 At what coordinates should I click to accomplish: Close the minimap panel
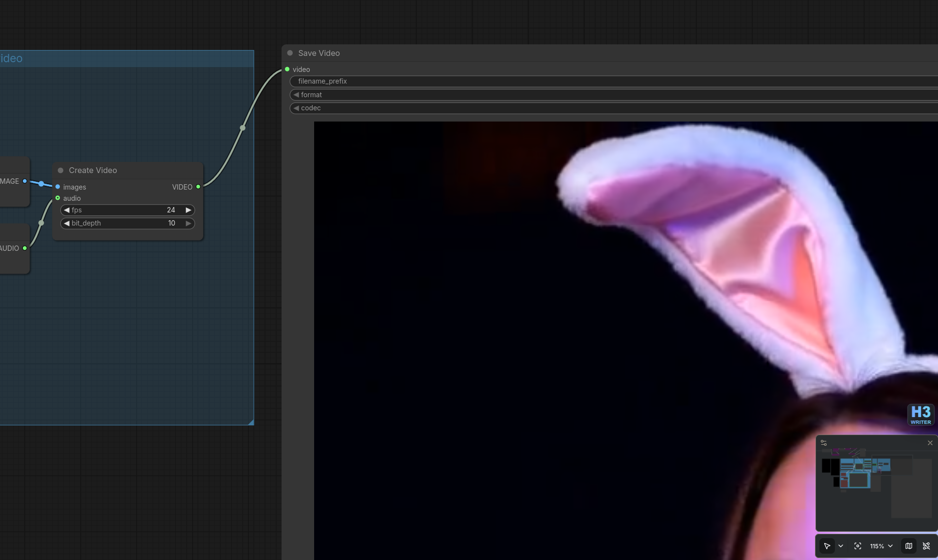930,443
